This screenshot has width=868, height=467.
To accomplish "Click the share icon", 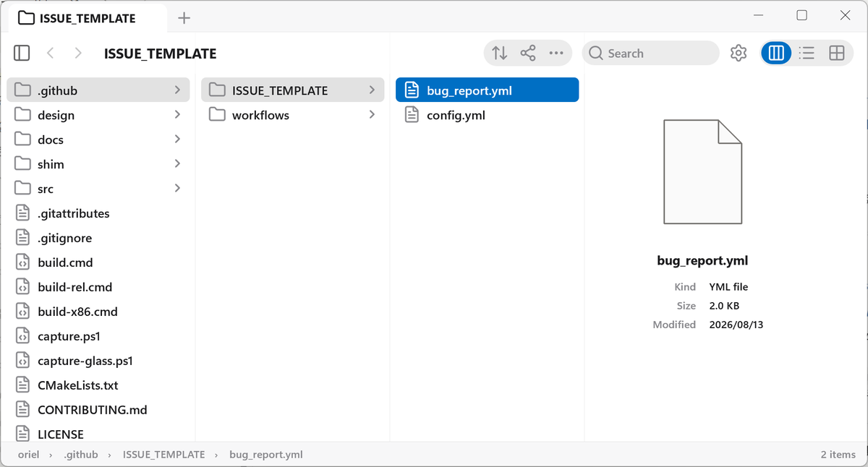I will (528, 53).
